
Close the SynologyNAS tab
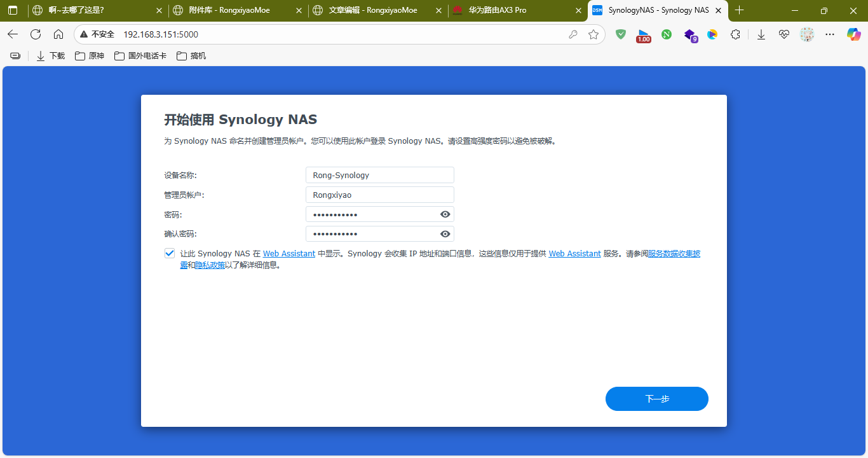click(718, 10)
